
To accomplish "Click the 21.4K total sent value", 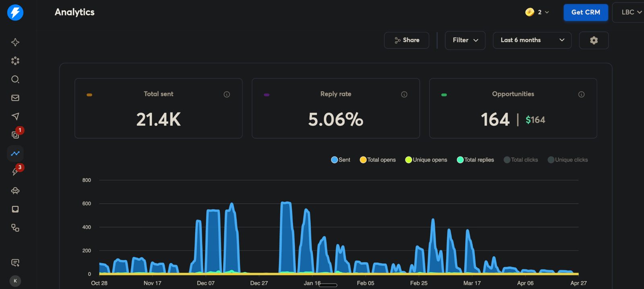I will click(x=159, y=119).
